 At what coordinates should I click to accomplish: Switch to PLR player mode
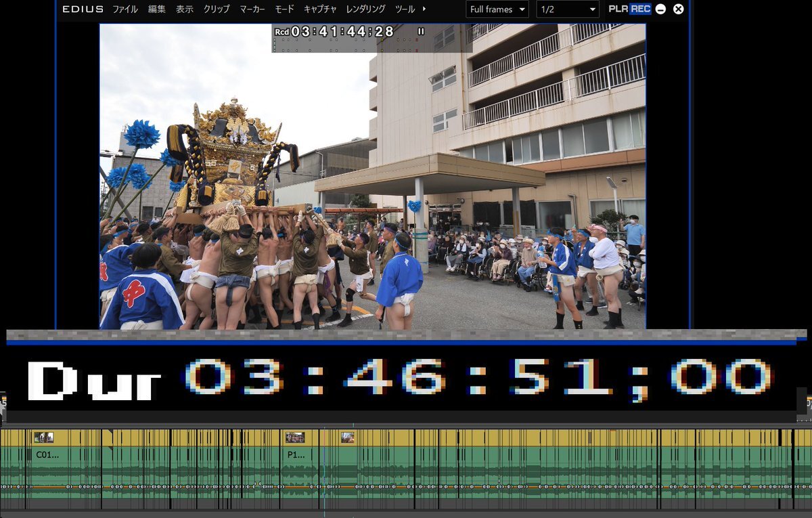pyautogui.click(x=618, y=9)
